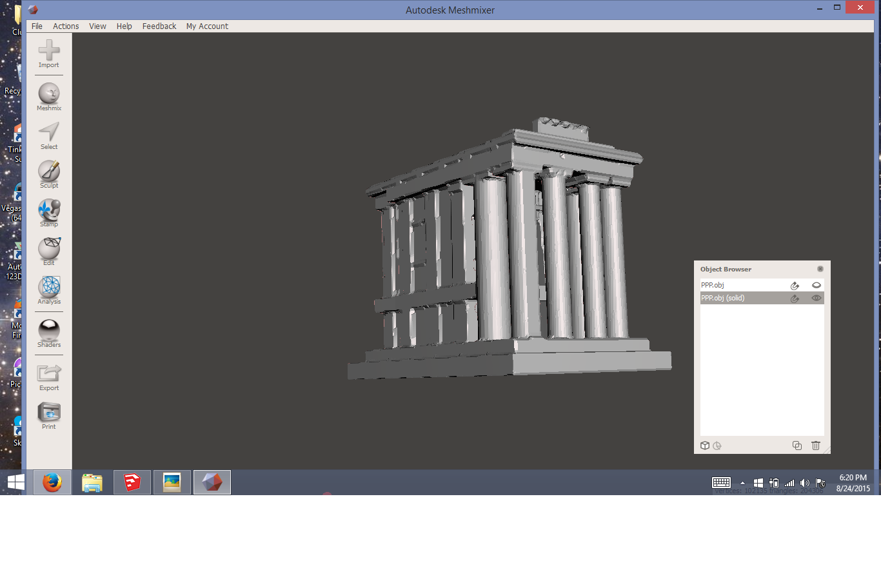
Task: Hide the PPP.obj (solid) object
Action: 816,298
